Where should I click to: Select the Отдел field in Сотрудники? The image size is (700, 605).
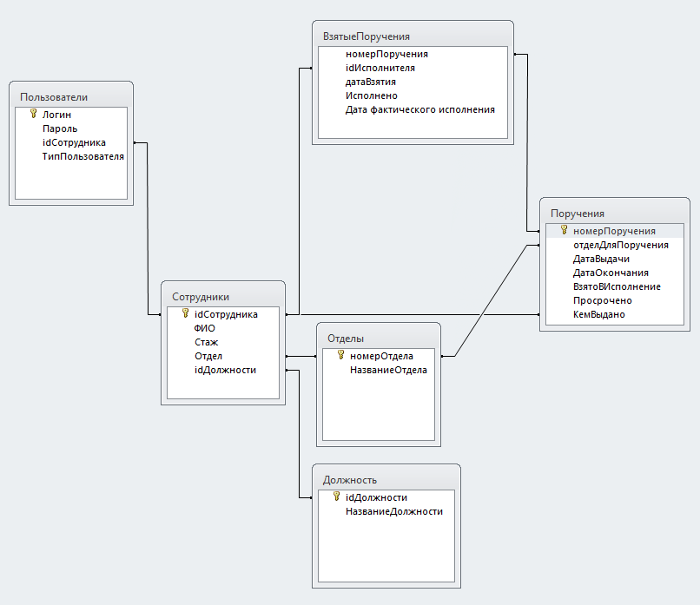pyautogui.click(x=208, y=356)
